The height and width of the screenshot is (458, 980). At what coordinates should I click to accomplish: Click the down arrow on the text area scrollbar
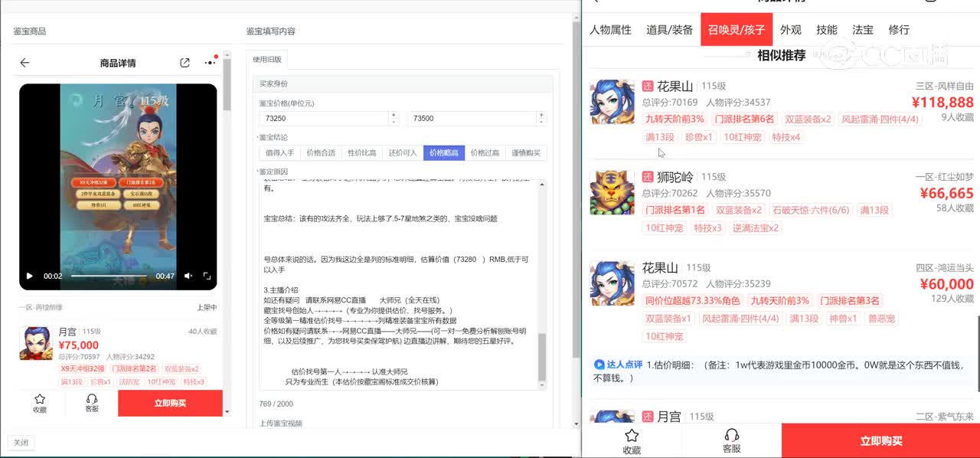pyautogui.click(x=543, y=385)
